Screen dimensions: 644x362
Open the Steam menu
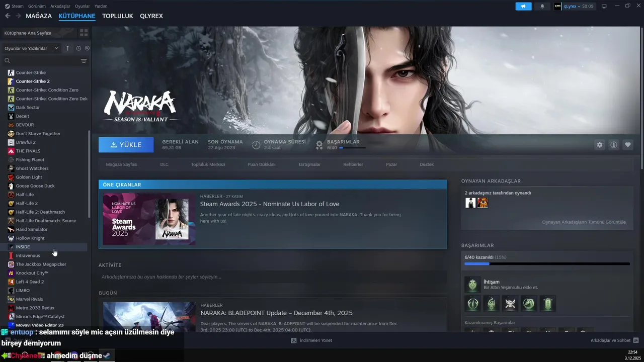pyautogui.click(x=14, y=6)
